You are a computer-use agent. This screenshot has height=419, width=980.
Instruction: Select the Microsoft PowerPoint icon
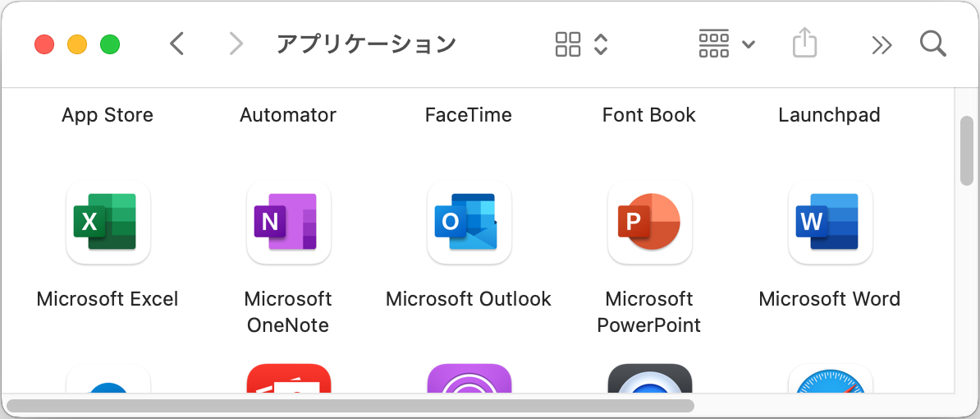click(x=649, y=223)
